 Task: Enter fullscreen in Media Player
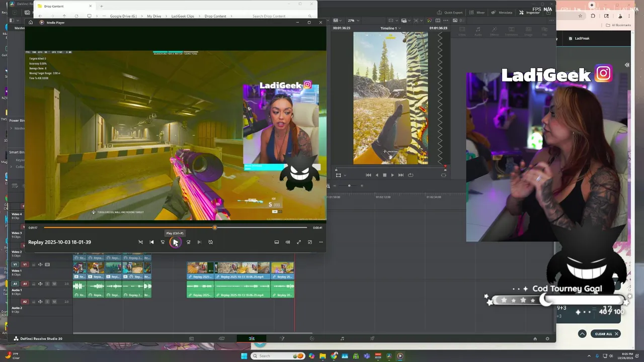coord(299,242)
